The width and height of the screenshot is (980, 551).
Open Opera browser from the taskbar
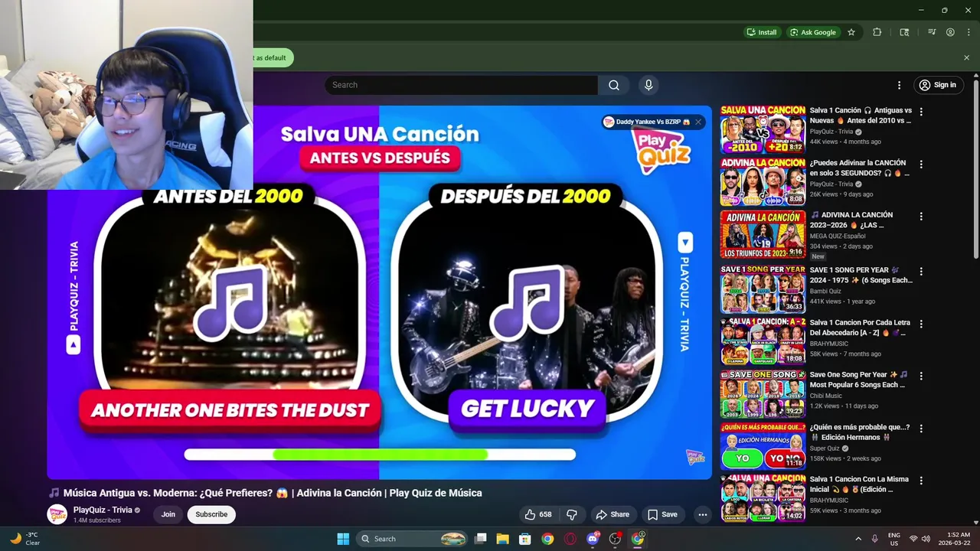tap(570, 539)
